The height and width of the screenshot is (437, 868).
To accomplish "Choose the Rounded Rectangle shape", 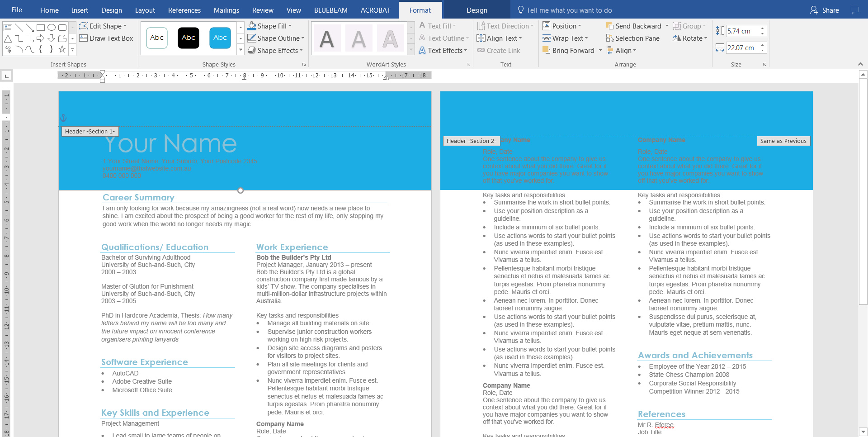I will click(62, 28).
